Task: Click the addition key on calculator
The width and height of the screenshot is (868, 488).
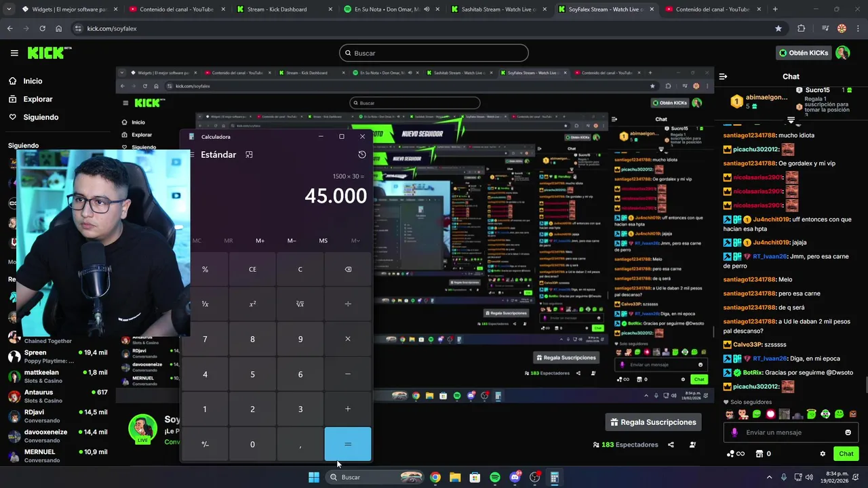Action: coord(348,409)
